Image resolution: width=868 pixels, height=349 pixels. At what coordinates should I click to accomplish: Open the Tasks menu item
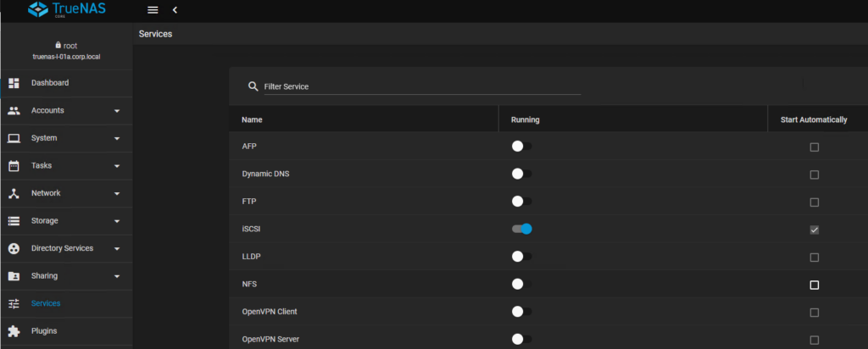(x=42, y=166)
